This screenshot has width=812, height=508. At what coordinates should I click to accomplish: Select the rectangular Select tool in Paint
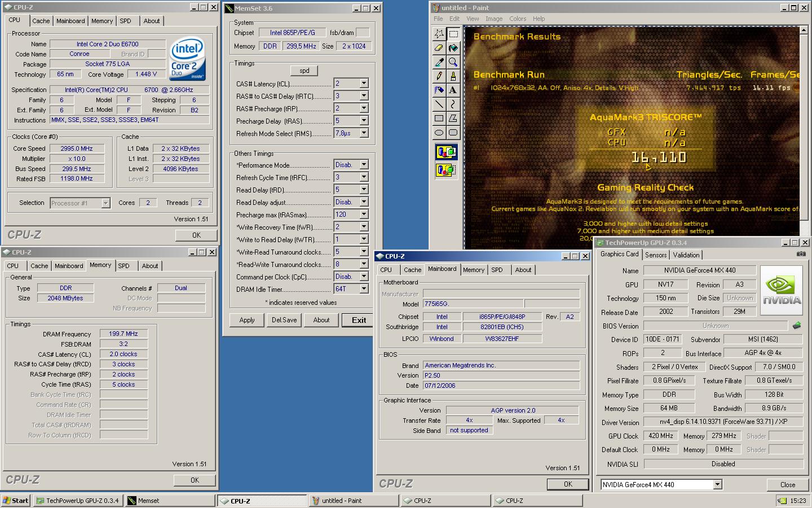tap(453, 34)
